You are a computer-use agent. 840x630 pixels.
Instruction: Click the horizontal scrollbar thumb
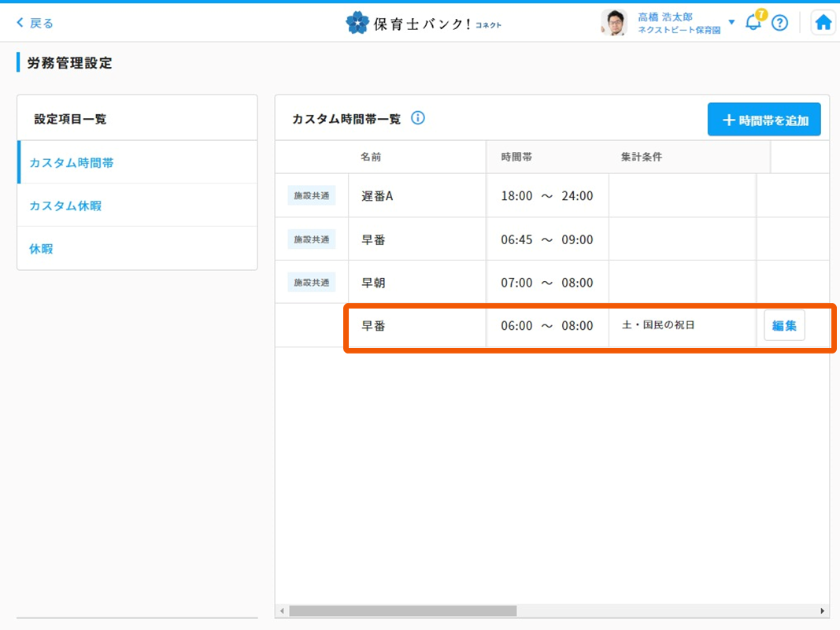[401, 611]
